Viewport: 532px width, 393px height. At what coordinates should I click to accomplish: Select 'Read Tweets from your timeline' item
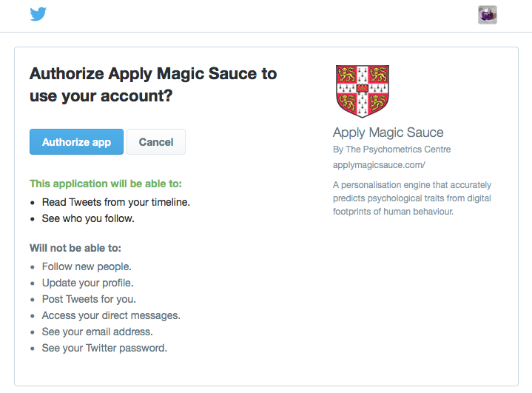coord(115,201)
